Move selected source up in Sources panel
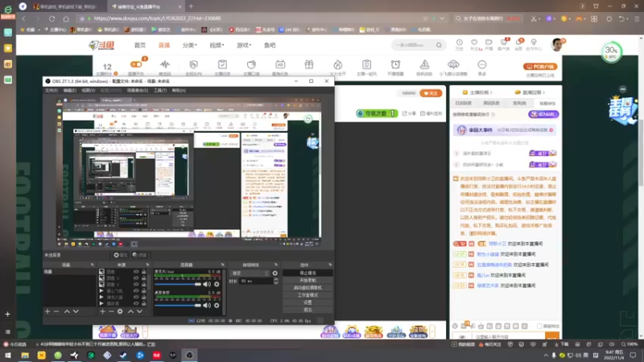 (130, 311)
